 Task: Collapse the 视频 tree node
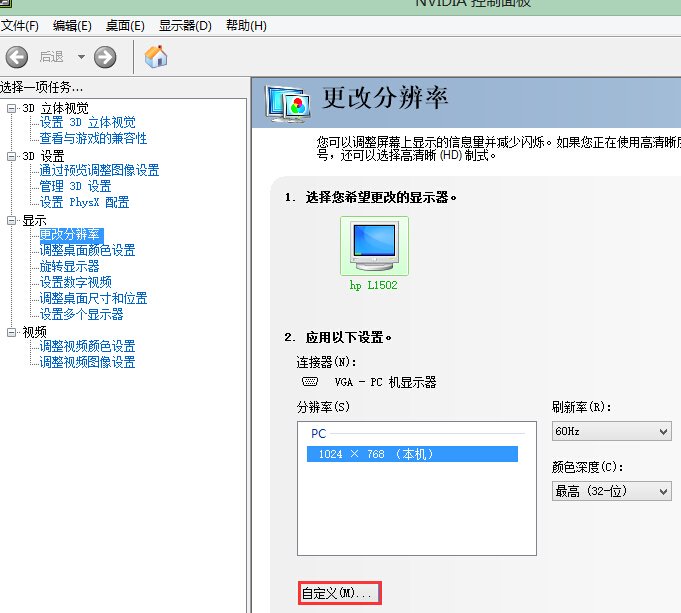coord(12,332)
